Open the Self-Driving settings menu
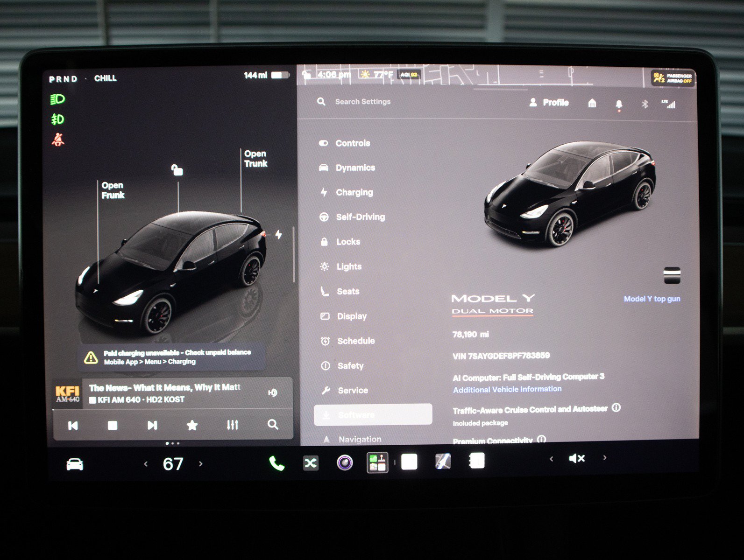744x560 pixels. click(x=353, y=217)
